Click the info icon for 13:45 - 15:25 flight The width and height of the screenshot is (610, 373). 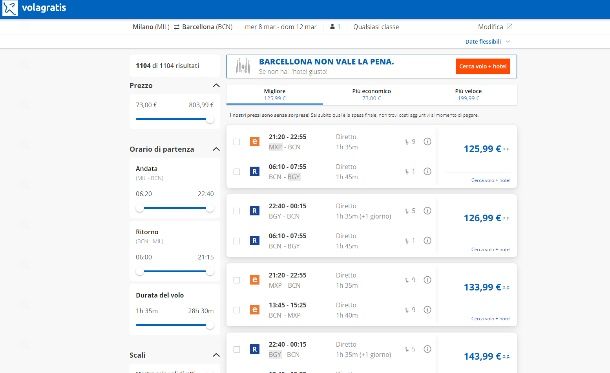[427, 310]
